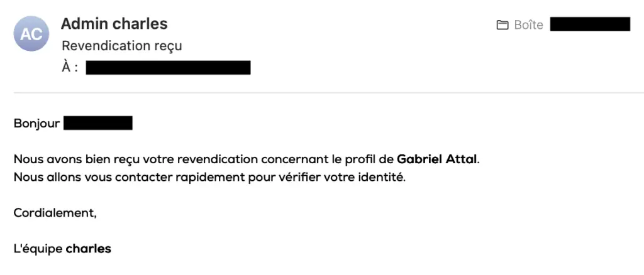Click the redacted name after Bonjour
644x275 pixels.
click(x=97, y=123)
